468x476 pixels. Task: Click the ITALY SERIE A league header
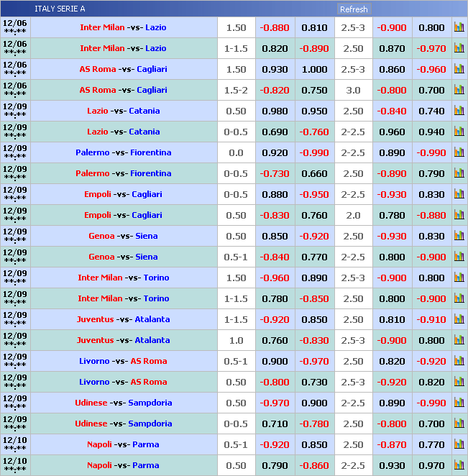(60, 9)
